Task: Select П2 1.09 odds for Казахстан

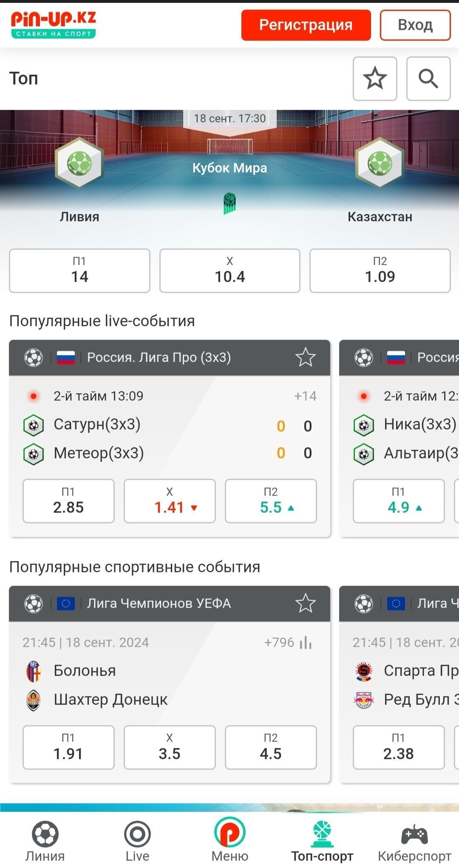Action: [x=380, y=271]
